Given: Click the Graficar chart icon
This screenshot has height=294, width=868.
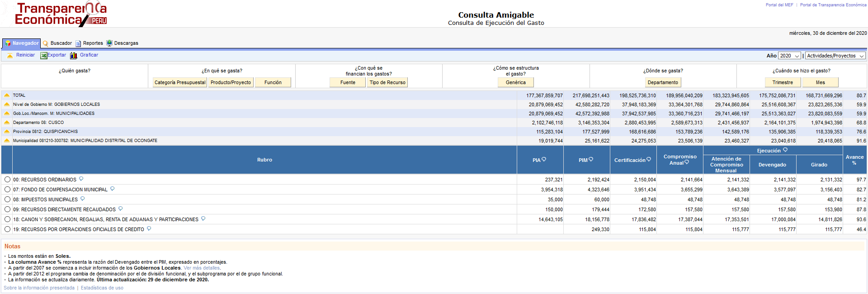Looking at the screenshot, I should click(74, 56).
